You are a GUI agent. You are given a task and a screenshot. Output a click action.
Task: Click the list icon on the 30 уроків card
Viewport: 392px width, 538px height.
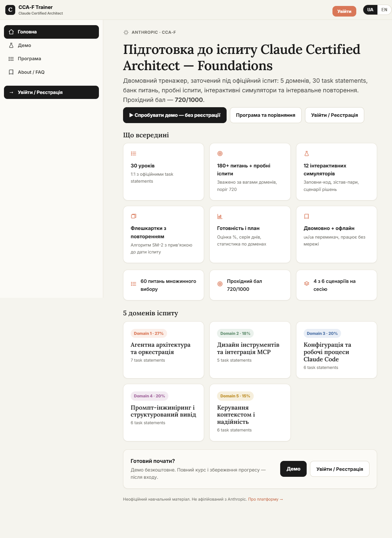click(134, 154)
